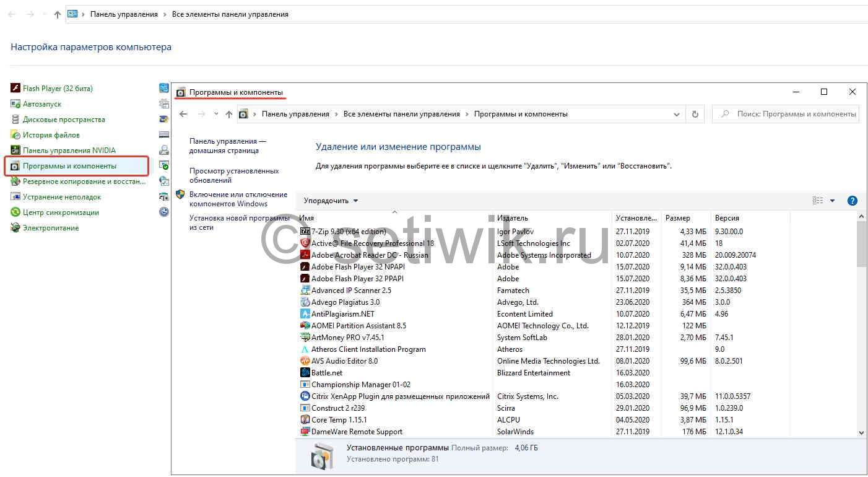Image resolution: width=868 pixels, height=477 pixels.
Task: Open the help question mark icon
Action: point(852,201)
